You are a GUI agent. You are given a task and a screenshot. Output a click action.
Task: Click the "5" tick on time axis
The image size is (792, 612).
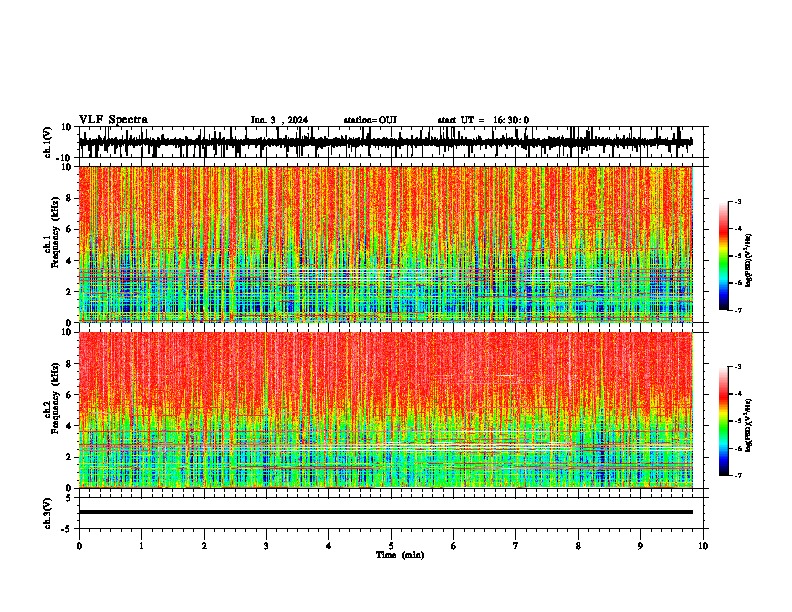pos(391,546)
